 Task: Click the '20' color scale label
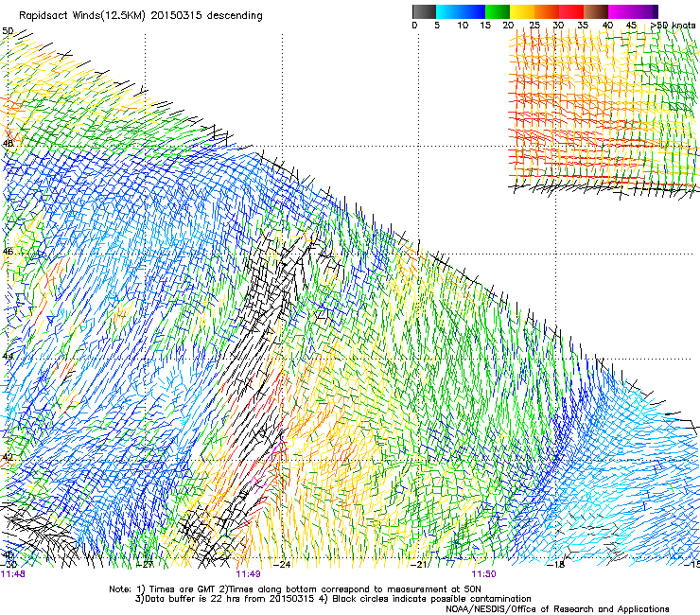(508, 26)
